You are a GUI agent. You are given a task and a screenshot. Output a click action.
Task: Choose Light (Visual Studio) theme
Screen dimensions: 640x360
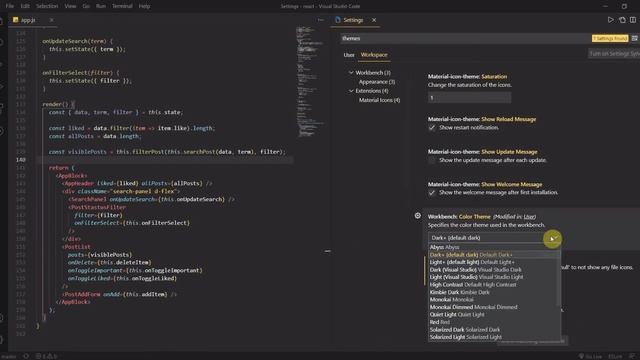coord(494,277)
